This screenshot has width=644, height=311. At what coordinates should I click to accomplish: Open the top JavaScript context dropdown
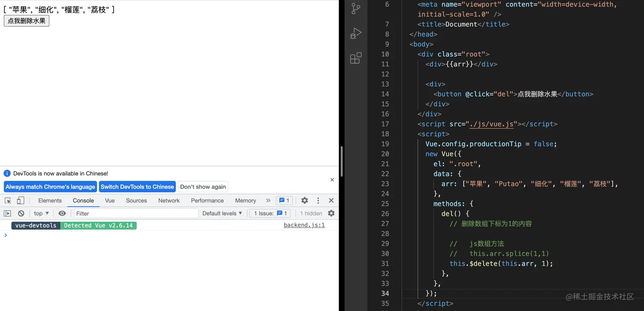[41, 213]
